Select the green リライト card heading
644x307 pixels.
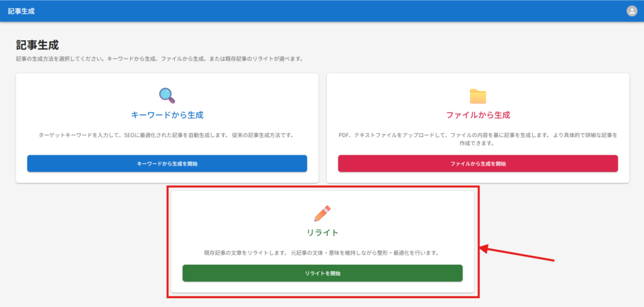[322, 233]
